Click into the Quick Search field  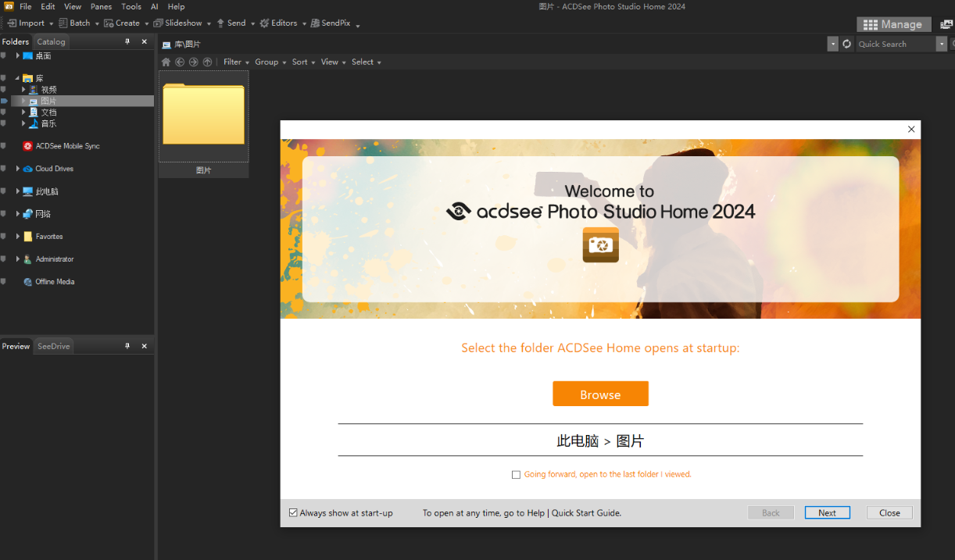click(x=895, y=44)
